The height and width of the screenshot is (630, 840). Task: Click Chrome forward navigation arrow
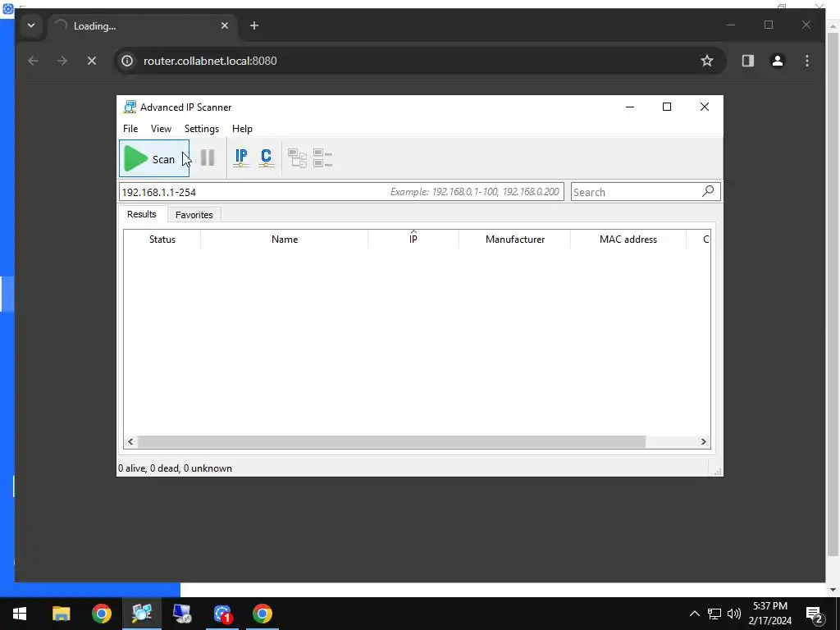tap(62, 61)
